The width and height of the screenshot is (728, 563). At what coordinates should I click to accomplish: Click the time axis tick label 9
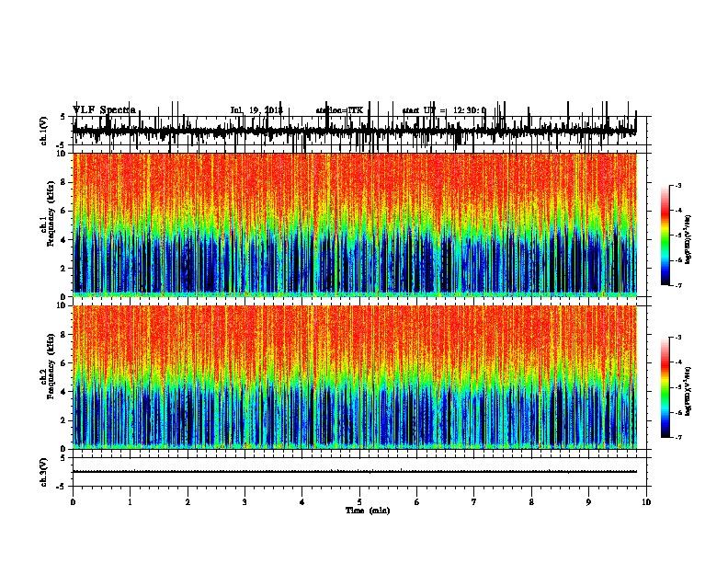click(x=588, y=502)
